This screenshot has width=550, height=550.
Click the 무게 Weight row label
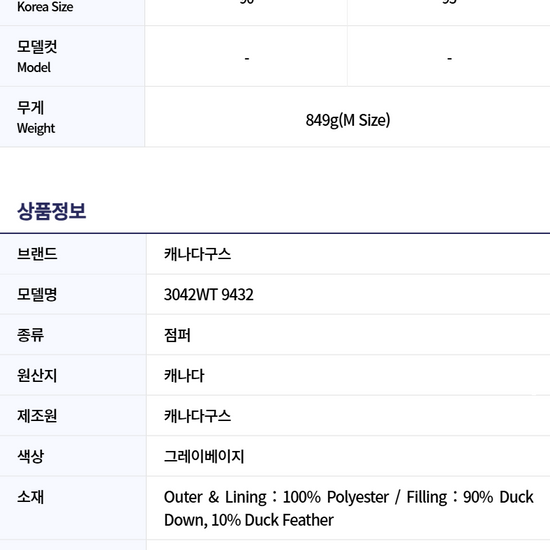[x=36, y=117]
